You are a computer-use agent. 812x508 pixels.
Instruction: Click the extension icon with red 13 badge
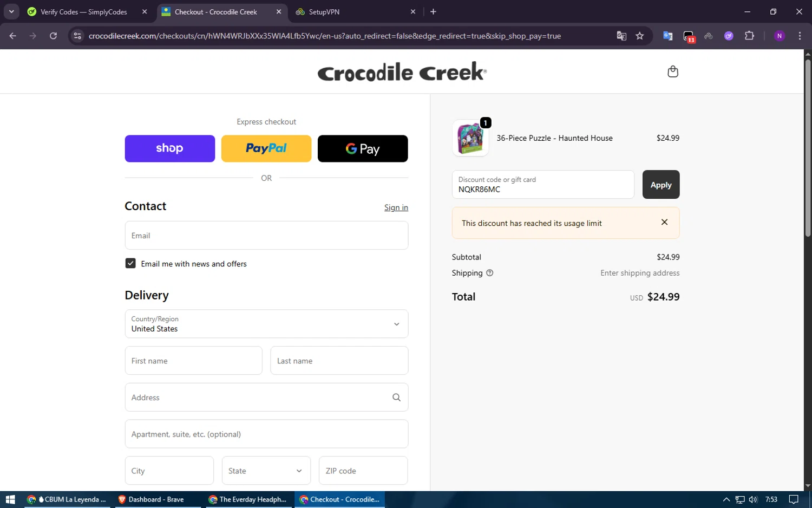click(x=689, y=36)
